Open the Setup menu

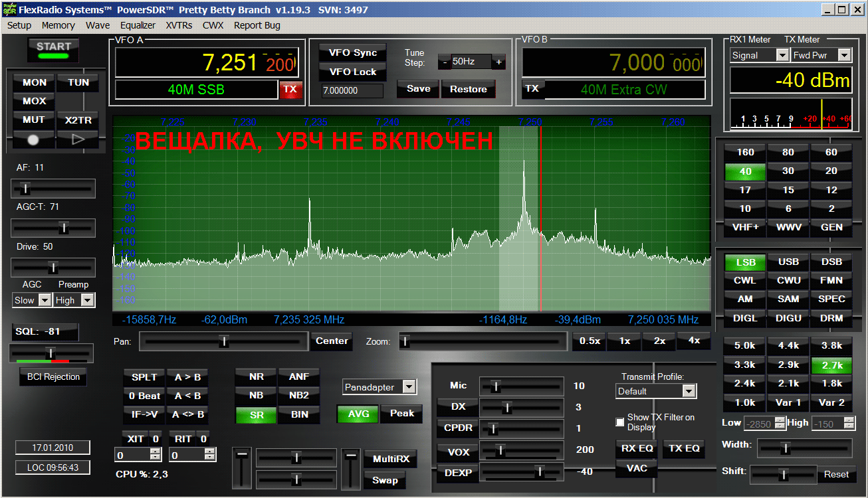coord(19,25)
